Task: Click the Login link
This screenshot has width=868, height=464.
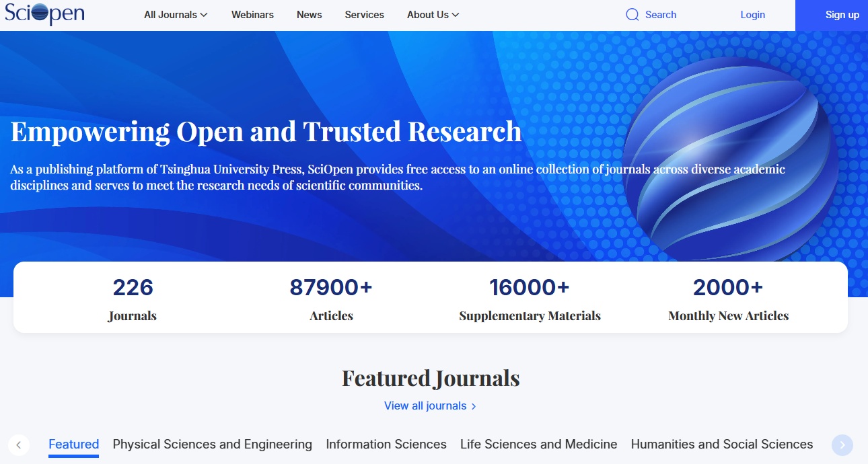Action: click(x=752, y=15)
